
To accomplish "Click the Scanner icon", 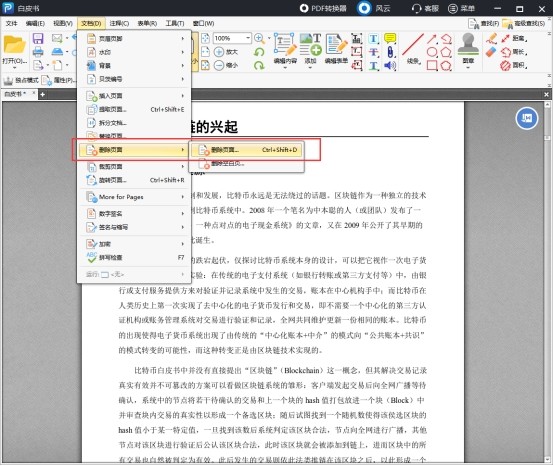I will tap(57, 52).
